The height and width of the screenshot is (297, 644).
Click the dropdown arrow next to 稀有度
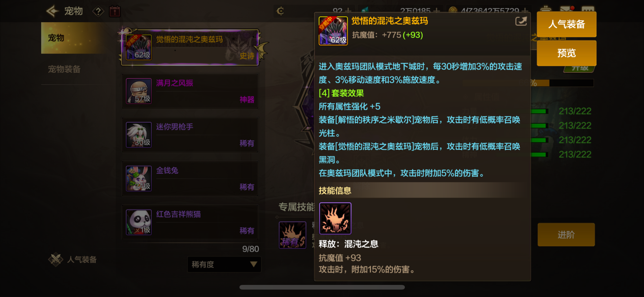tap(254, 265)
